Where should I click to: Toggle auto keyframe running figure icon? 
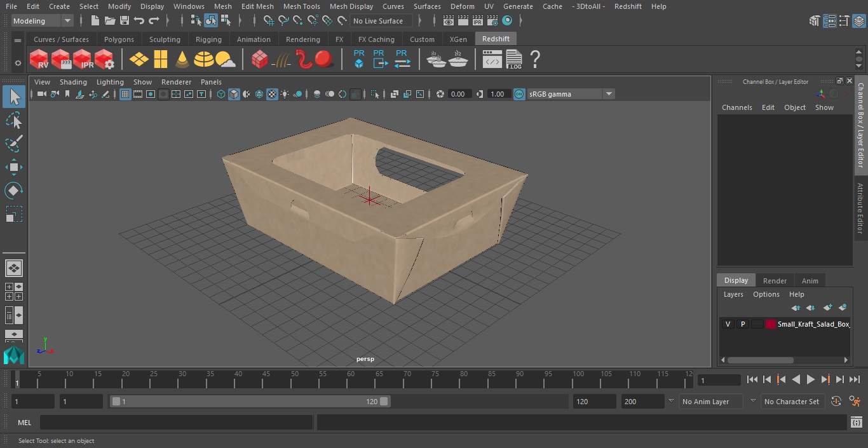point(855,402)
